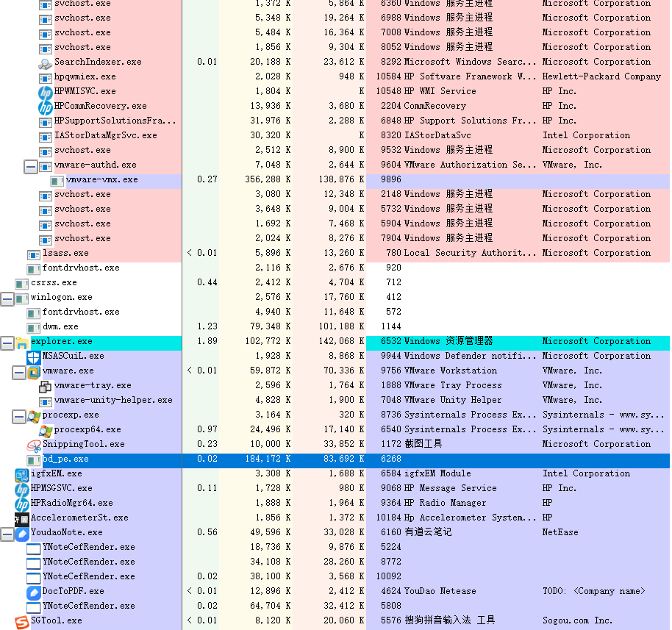Click the SGTool.exe Sogou icon
The height and width of the screenshot is (630, 672).
click(21, 623)
